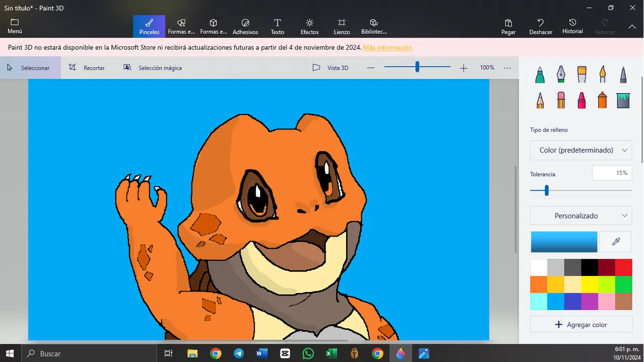Pick the black color swatch
This screenshot has width=644, height=362.
[x=590, y=267]
